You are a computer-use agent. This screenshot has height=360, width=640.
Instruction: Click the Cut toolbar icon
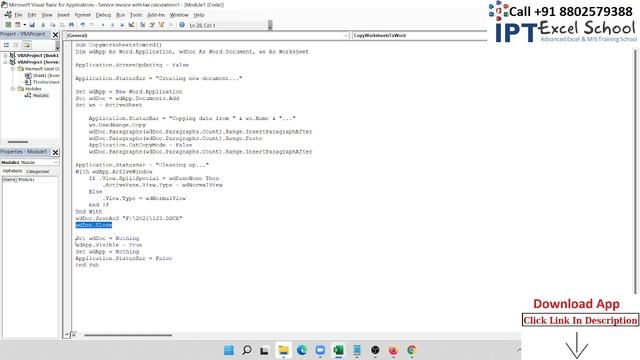tap(43, 25)
